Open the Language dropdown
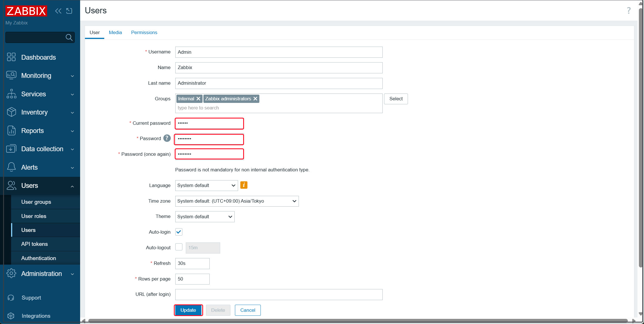The image size is (644, 324). click(x=206, y=185)
